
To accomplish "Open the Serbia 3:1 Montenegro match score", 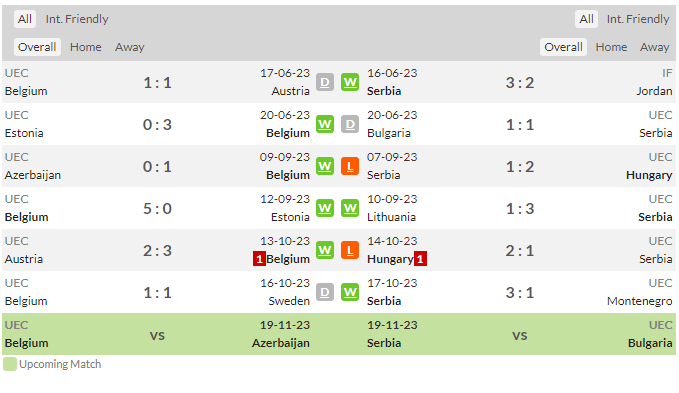I will point(520,292).
